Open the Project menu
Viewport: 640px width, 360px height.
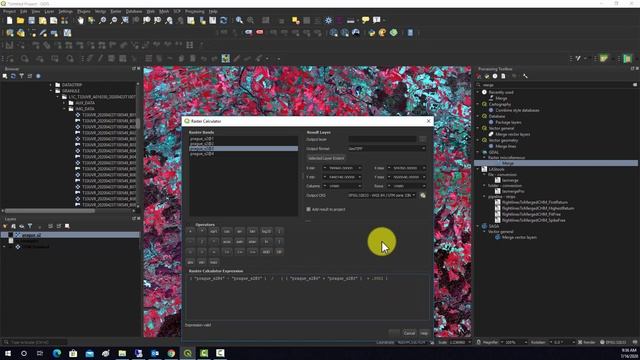9,11
